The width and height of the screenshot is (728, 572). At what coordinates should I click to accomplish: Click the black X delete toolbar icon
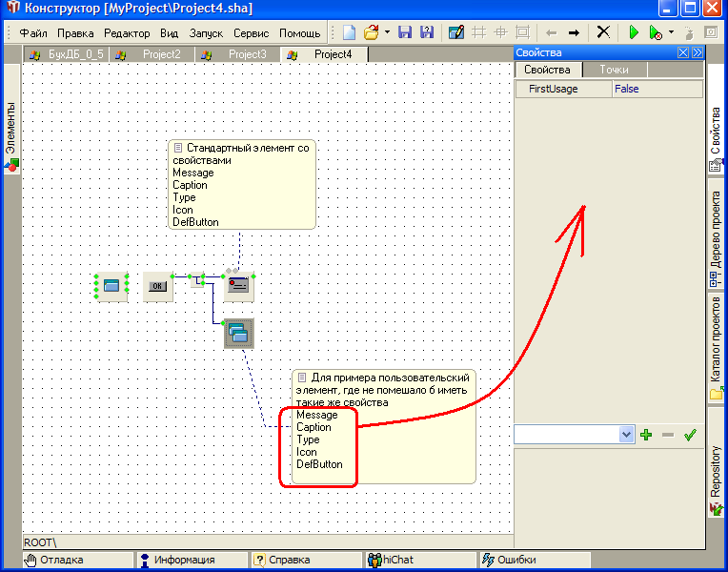coord(603,32)
